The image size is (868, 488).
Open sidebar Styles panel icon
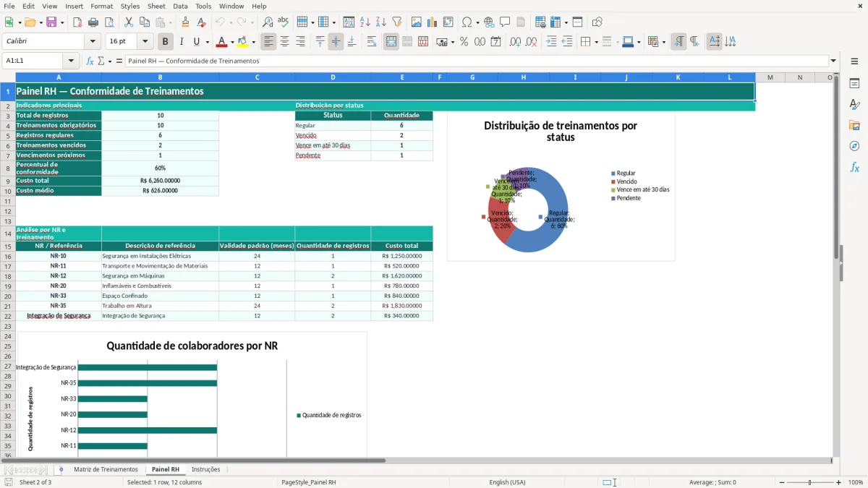click(854, 104)
